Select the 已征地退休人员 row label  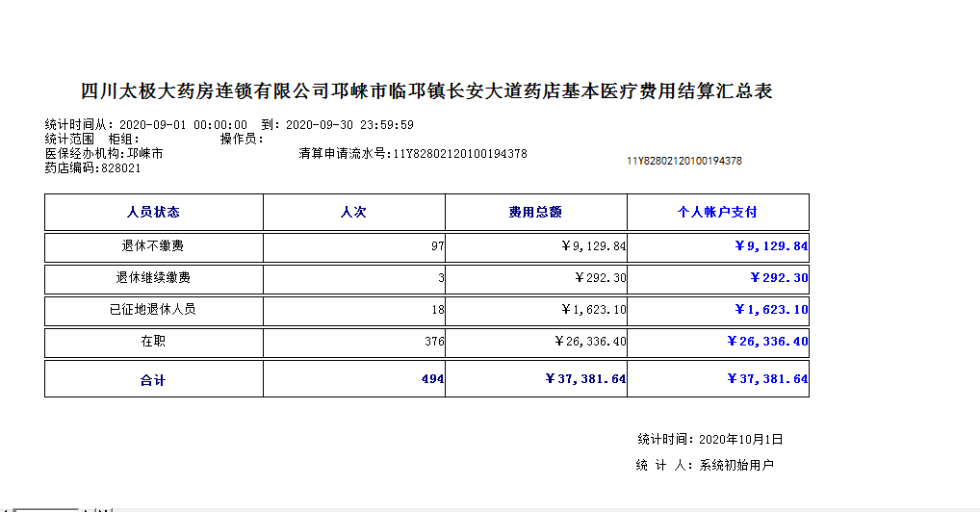(153, 310)
